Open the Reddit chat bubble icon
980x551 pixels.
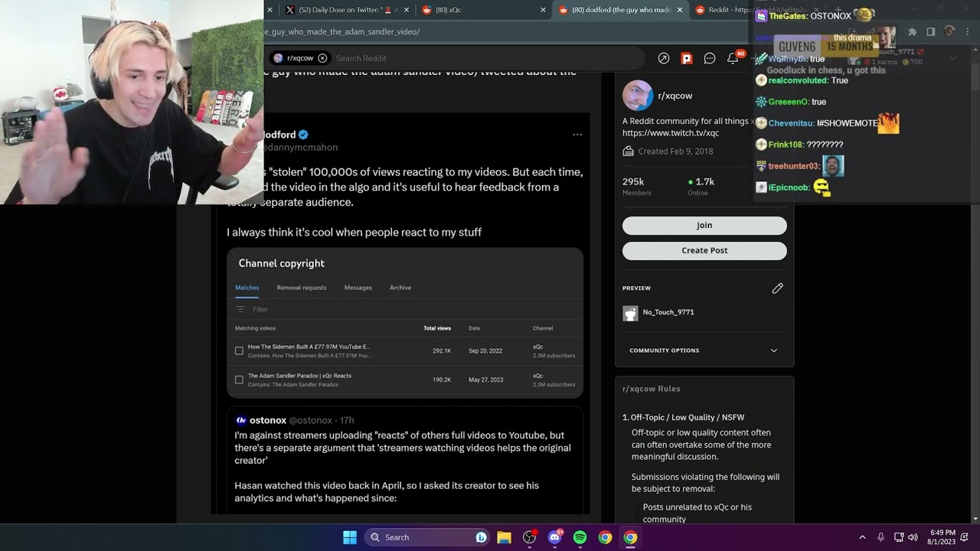pyautogui.click(x=710, y=58)
